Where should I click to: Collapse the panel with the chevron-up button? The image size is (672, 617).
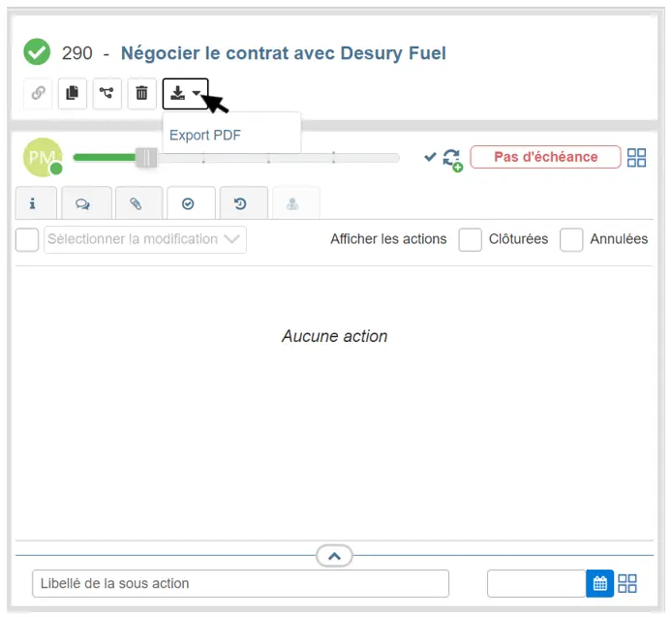[x=334, y=556]
